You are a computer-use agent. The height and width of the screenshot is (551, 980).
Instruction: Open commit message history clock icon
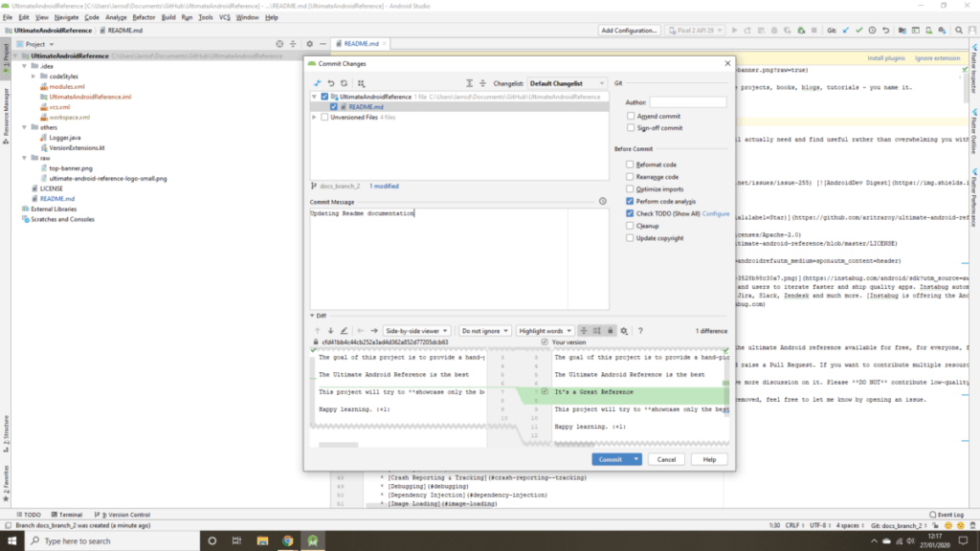[x=602, y=202]
